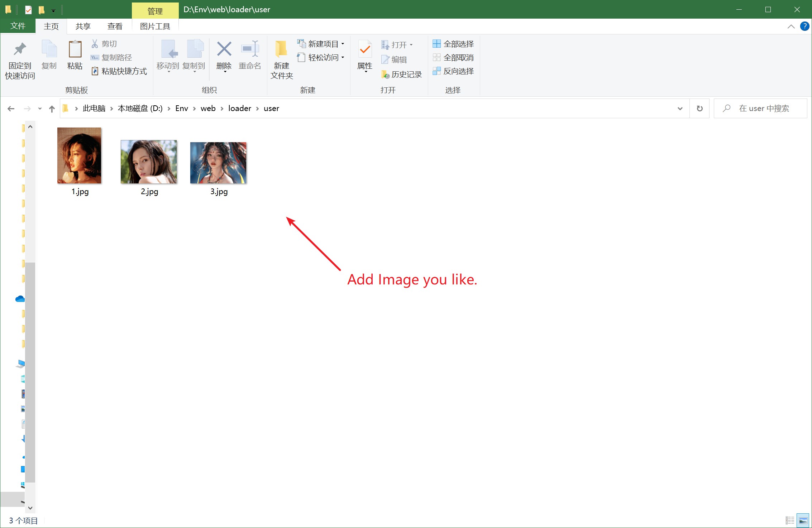Open Properties (属性) checkmark icon
Image resolution: width=812 pixels, height=528 pixels.
365,49
